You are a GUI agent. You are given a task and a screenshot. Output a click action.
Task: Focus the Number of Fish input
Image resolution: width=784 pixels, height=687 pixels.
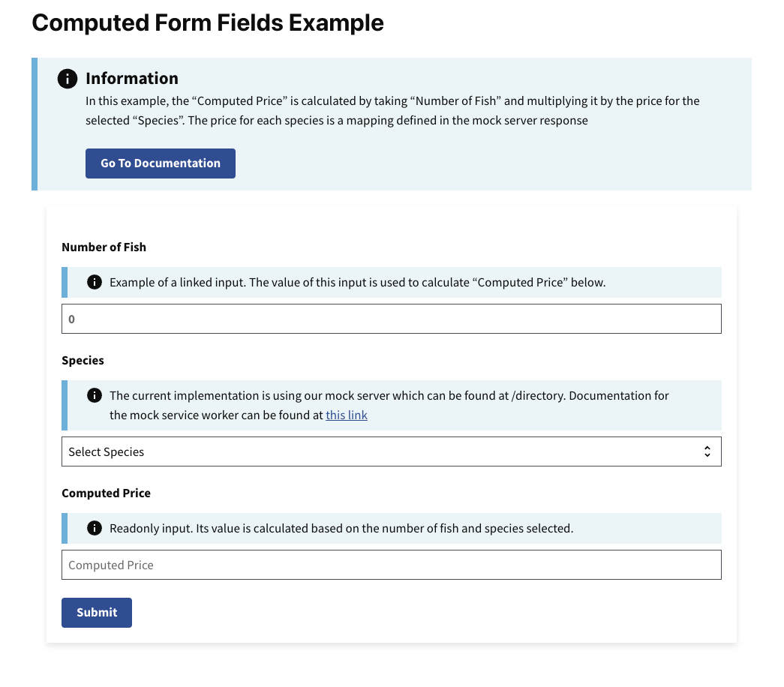click(x=392, y=318)
